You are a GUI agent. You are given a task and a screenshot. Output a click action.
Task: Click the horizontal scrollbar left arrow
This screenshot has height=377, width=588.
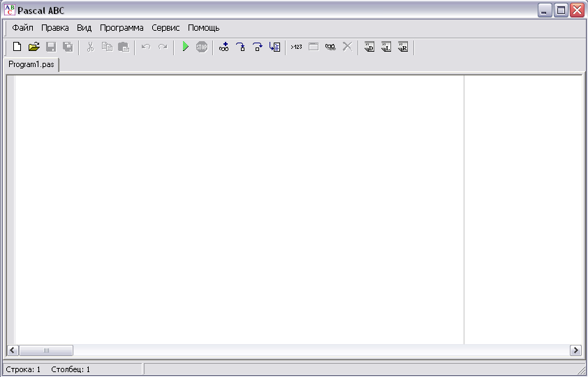[13, 350]
